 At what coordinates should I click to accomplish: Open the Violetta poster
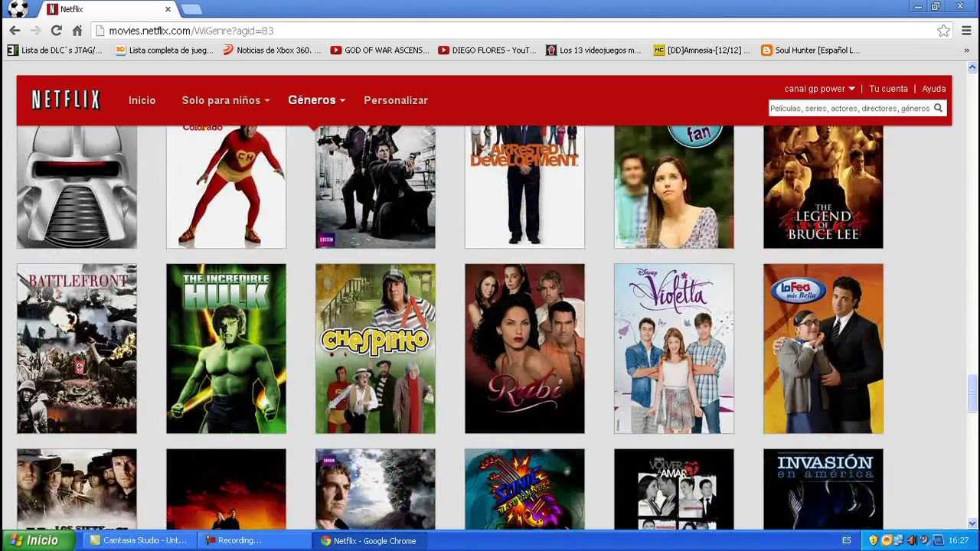tap(674, 349)
